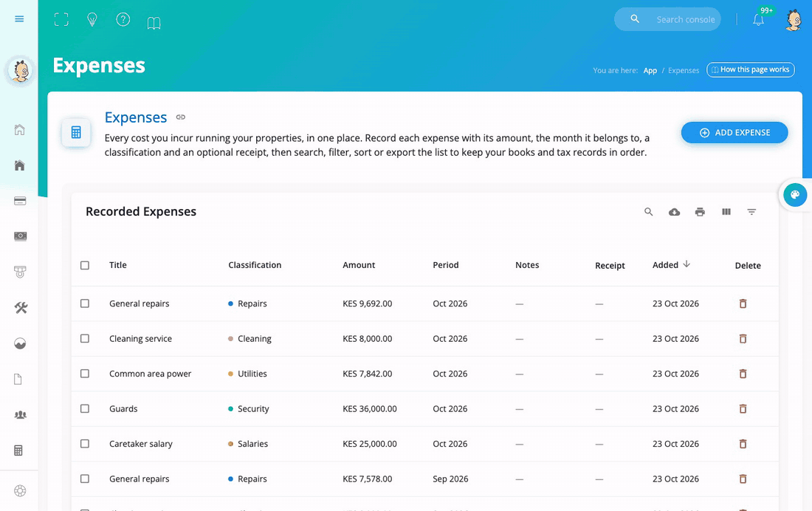Screen dimensions: 812x511
Task: Delete the Caretaker salary expense
Action: click(x=743, y=444)
